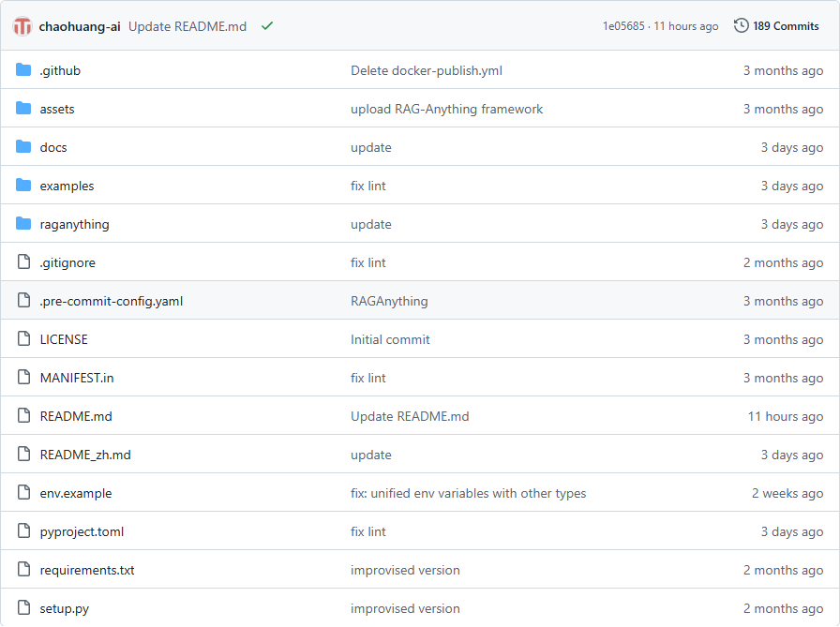Open commit hash 1e05685

pyautogui.click(x=623, y=26)
